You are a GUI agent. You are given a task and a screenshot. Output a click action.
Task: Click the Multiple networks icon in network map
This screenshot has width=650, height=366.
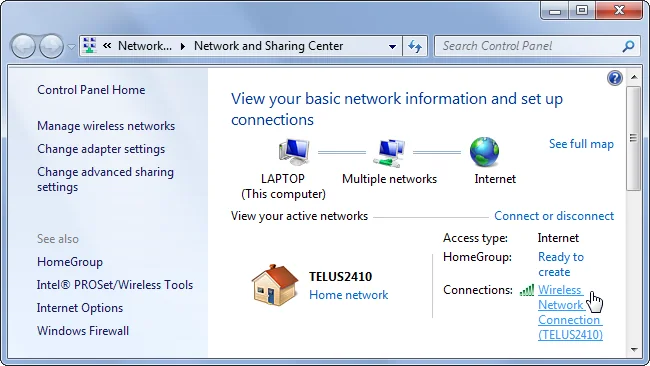pyautogui.click(x=389, y=153)
